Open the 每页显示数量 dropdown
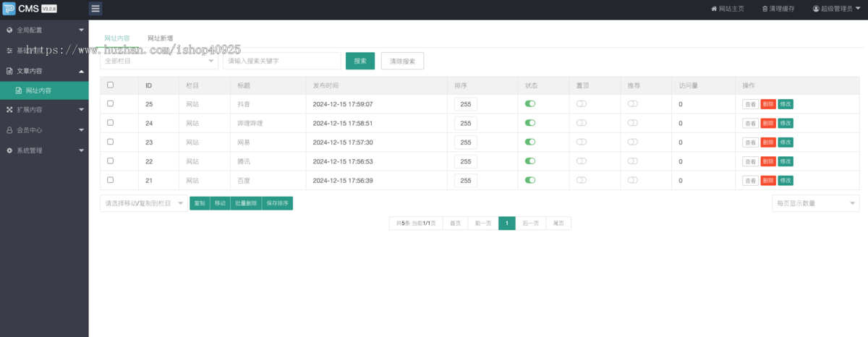The height and width of the screenshot is (337, 868). [815, 203]
